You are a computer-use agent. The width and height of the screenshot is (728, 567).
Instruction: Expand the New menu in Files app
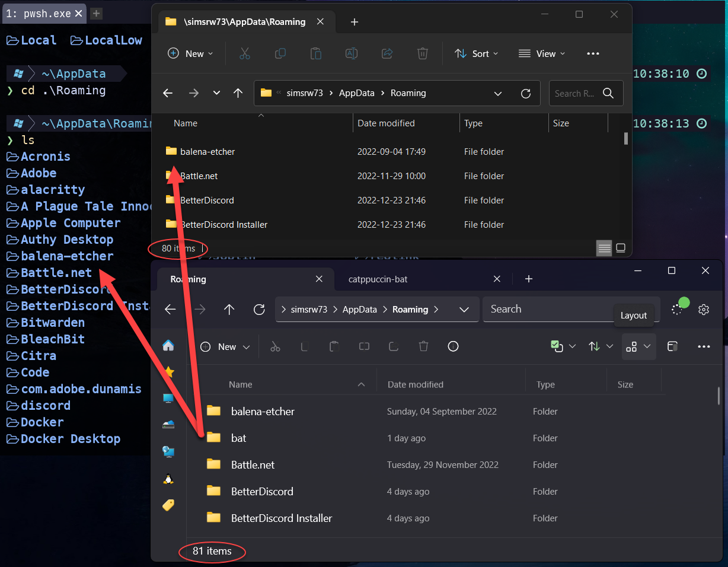225,346
